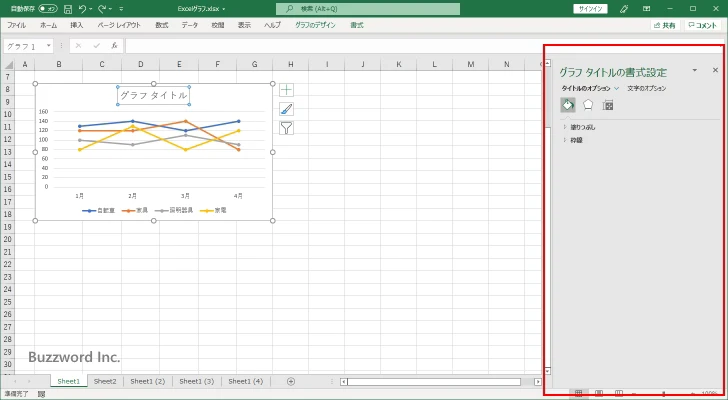Select the Sheet1 (3) worksheet tab
The height and width of the screenshot is (400, 728).
tap(196, 381)
